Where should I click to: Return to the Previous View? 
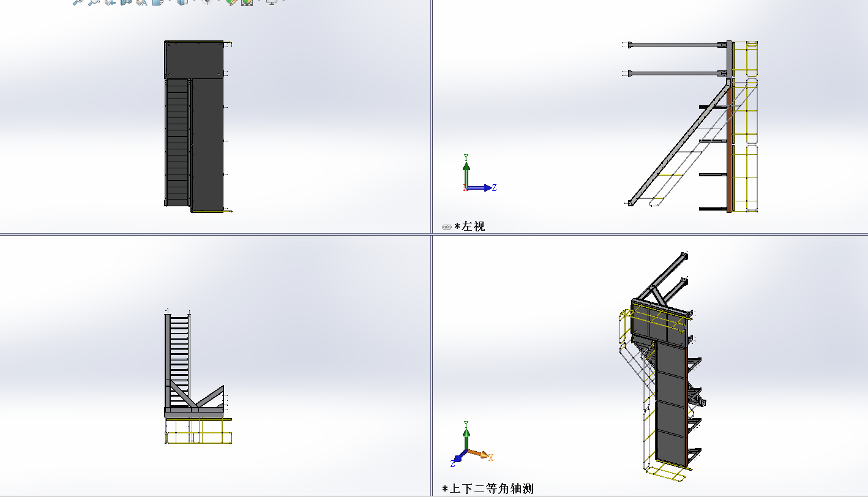point(110,2)
